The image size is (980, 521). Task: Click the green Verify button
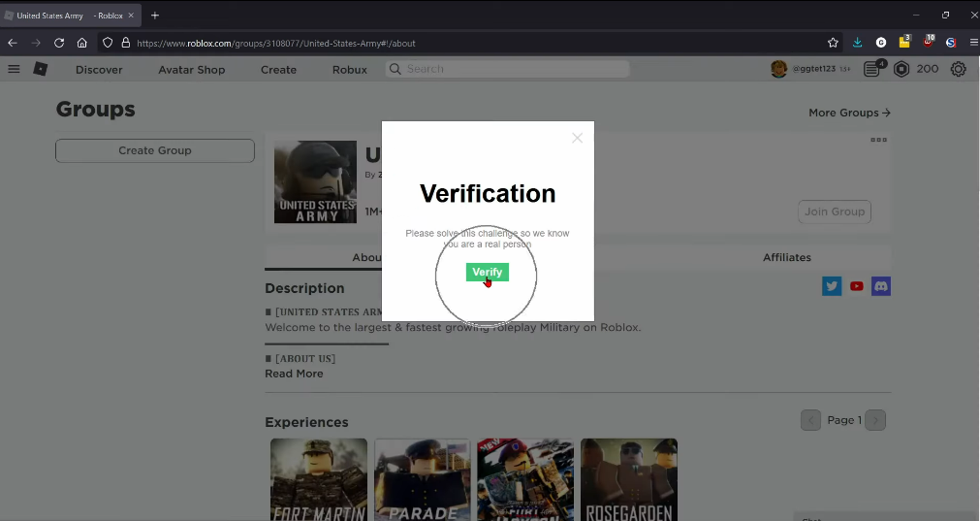click(x=487, y=272)
